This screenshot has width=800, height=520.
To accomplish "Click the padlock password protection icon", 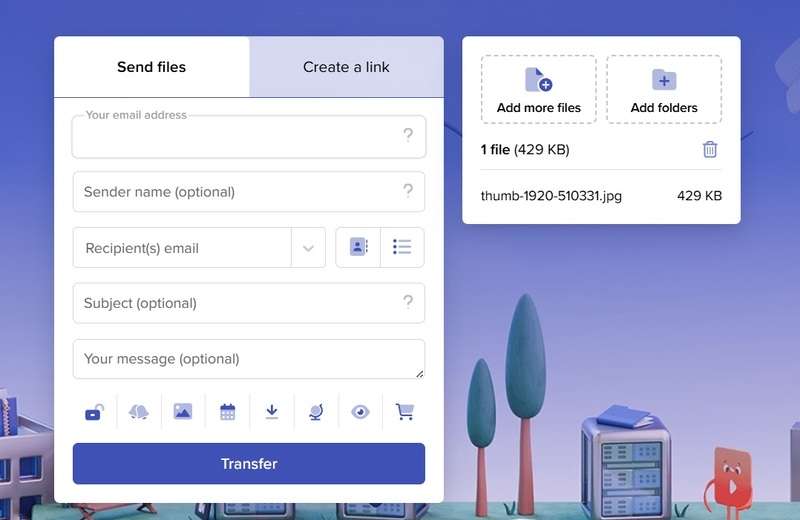I will [95, 411].
